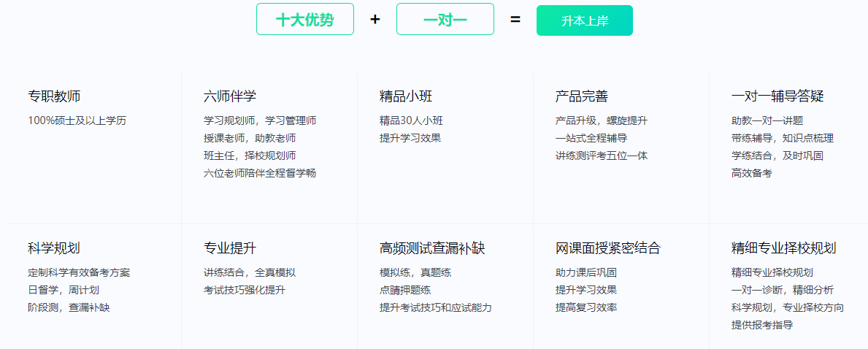Click the 网课面授紧密结合 heading
This screenshot has height=349, width=868.
tap(608, 248)
